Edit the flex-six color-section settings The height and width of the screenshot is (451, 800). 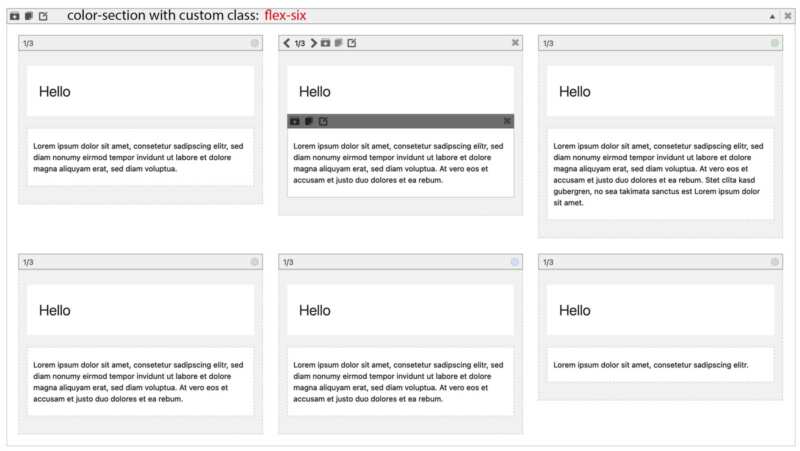click(x=43, y=16)
